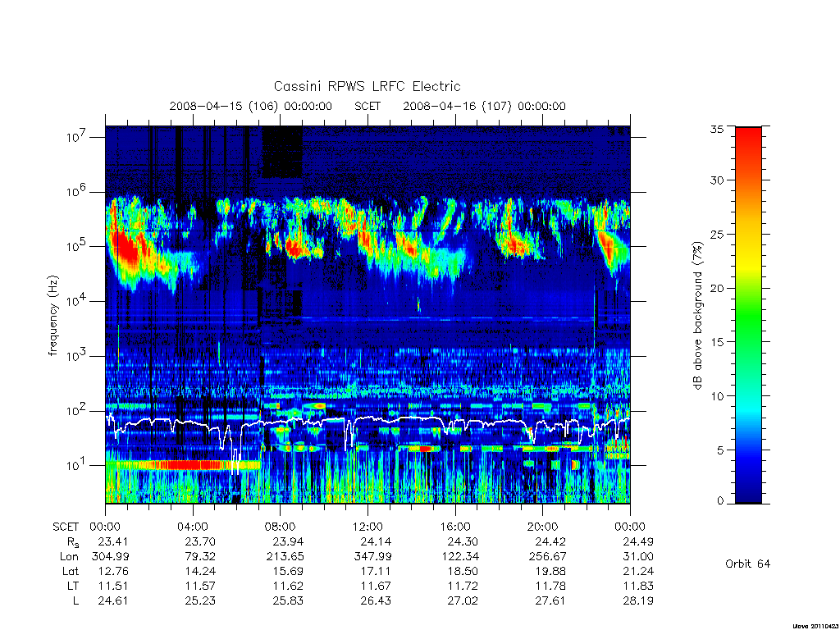Image resolution: width=840 pixels, height=630 pixels.
Task: Select the 12:00 SCET time tick label
Action: click(x=367, y=527)
